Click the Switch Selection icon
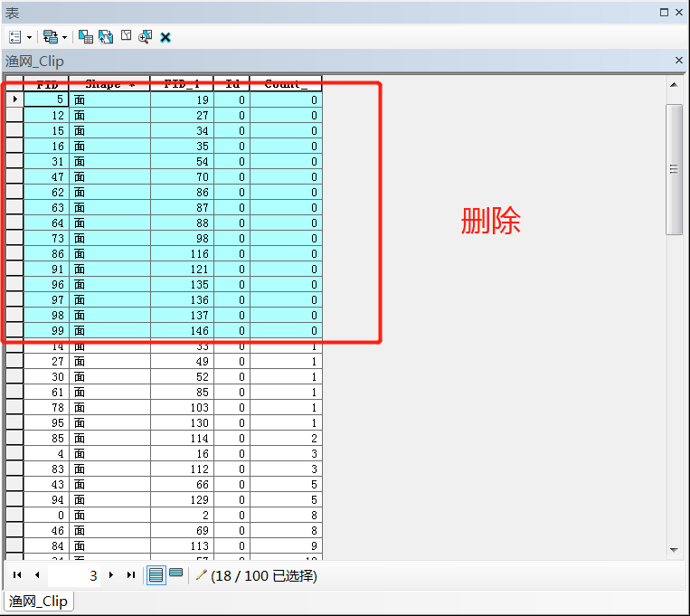 tap(106, 37)
